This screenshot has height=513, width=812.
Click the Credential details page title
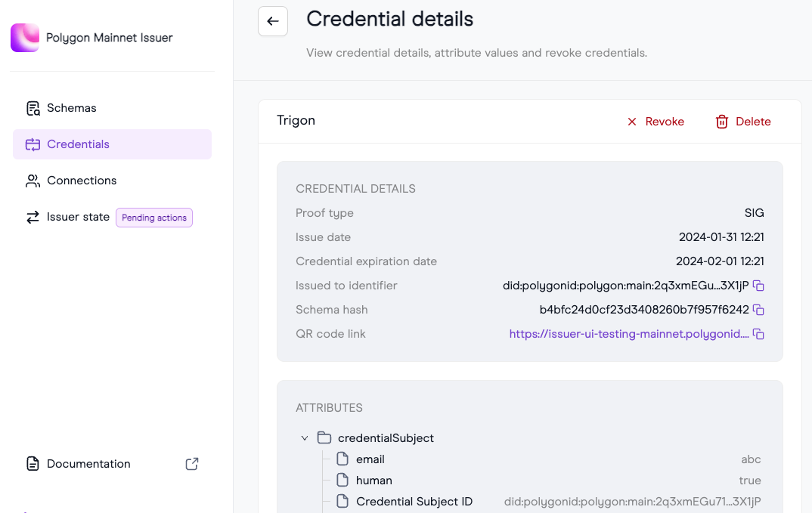tap(389, 20)
